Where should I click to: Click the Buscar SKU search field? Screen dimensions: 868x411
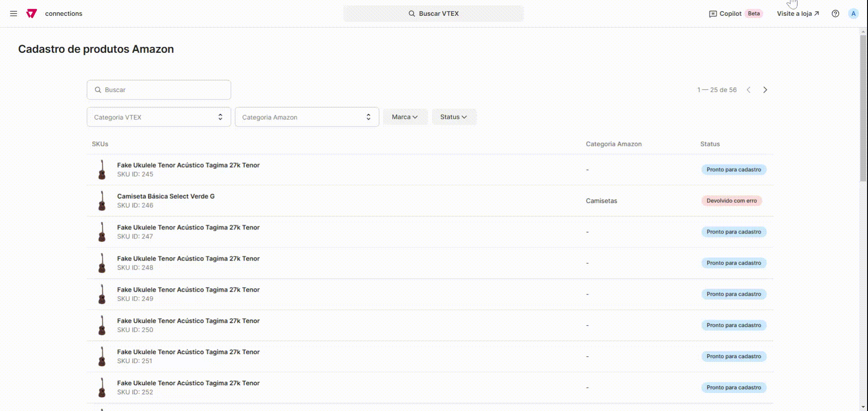click(x=159, y=90)
